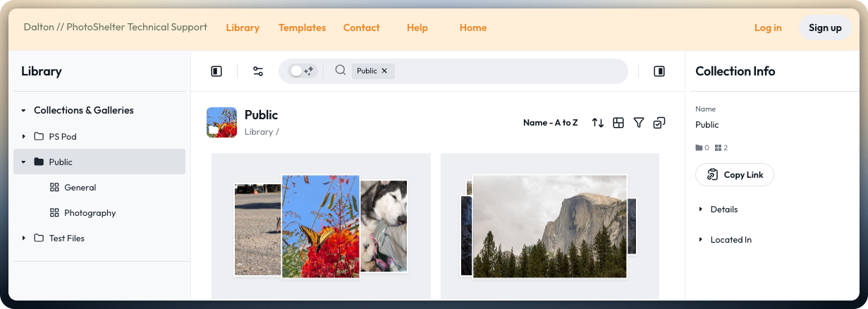
Task: Open the search filter settings icon
Action: (258, 71)
